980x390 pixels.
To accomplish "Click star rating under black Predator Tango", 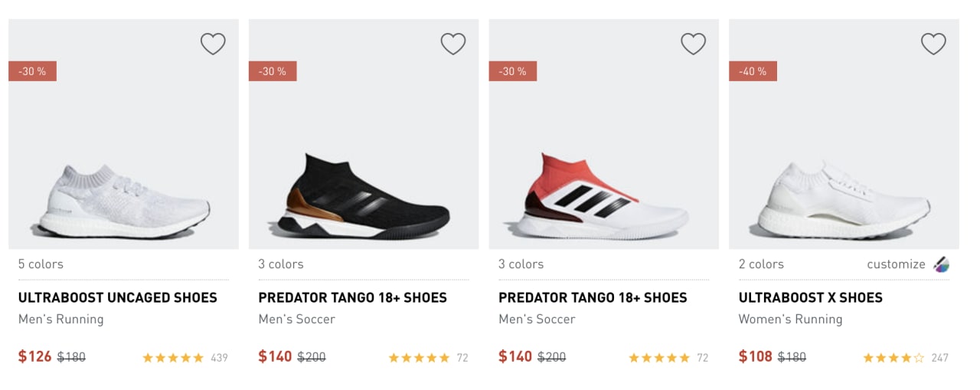I will click(419, 357).
